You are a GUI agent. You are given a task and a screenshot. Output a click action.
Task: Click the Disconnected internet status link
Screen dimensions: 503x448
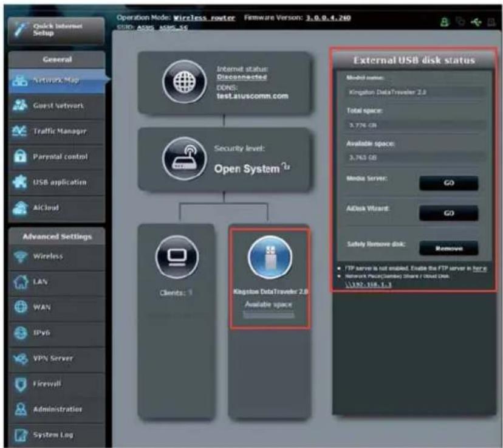(x=242, y=77)
